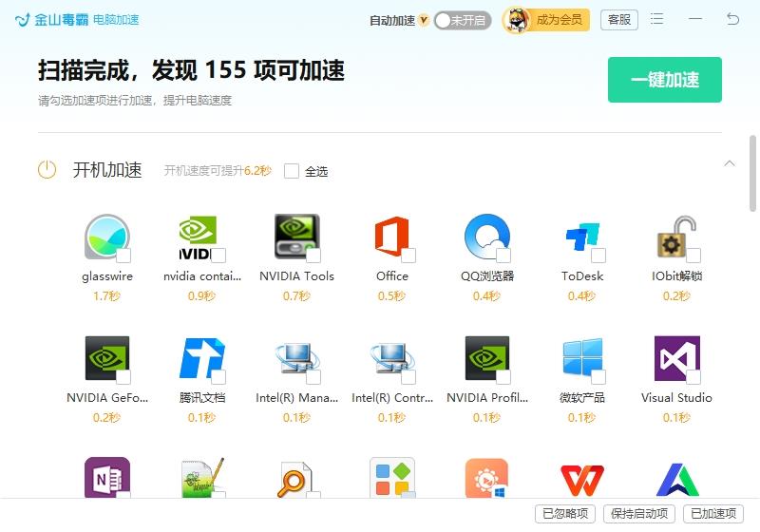
Task: Tick the Visual Studio checkbox
Action: 693,377
